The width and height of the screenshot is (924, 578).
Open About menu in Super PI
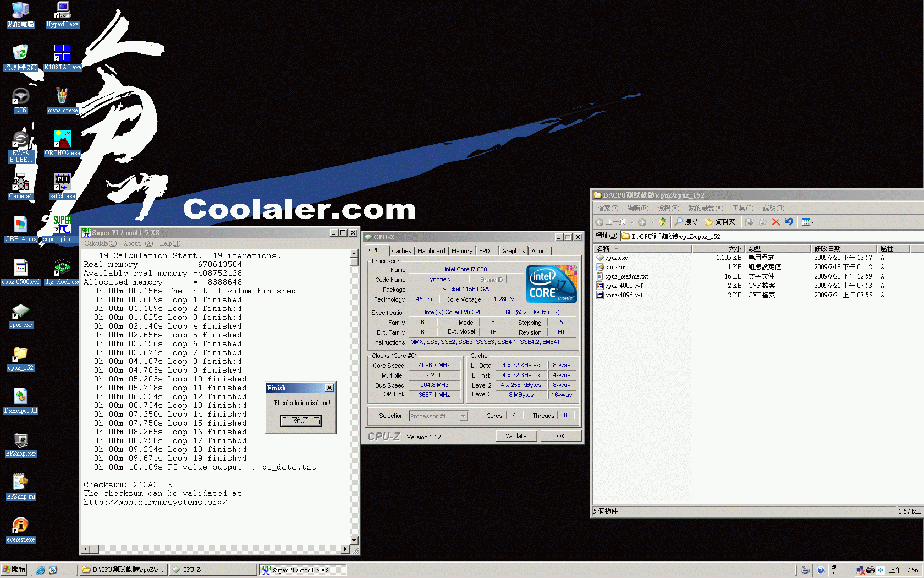[x=138, y=243]
